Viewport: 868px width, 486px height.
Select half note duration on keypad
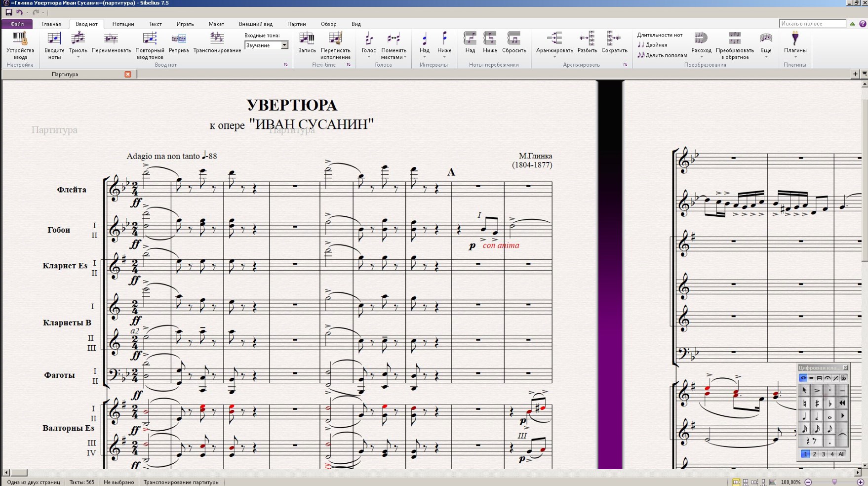pos(817,416)
